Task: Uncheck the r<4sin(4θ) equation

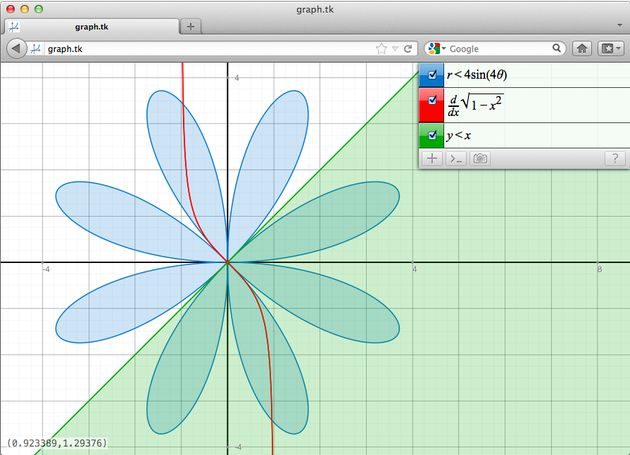Action: pyautogui.click(x=431, y=74)
